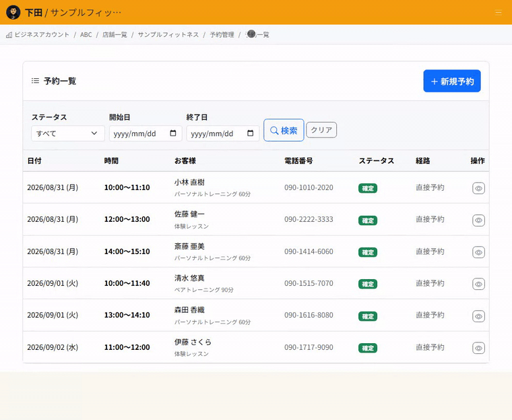The image size is (512, 420).
Task: Click the building icon beside ビジネスアカウント
Action: coord(9,34)
